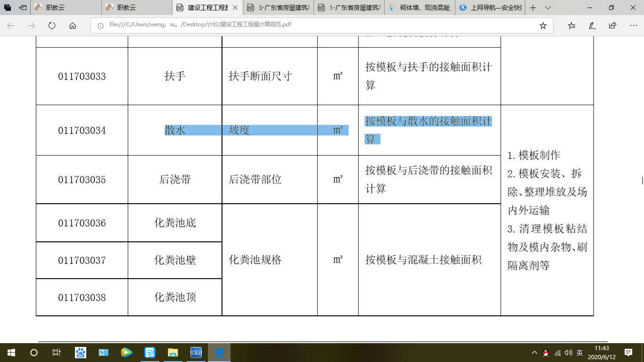Open QQ penguin tray icon
Image resolution: width=644 pixels, height=362 pixels.
point(546,353)
